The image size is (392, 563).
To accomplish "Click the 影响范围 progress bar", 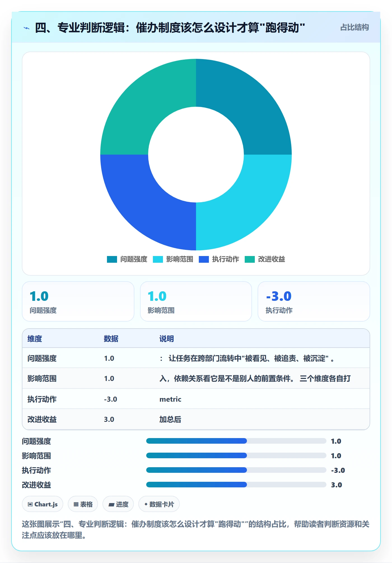I will click(x=236, y=455).
